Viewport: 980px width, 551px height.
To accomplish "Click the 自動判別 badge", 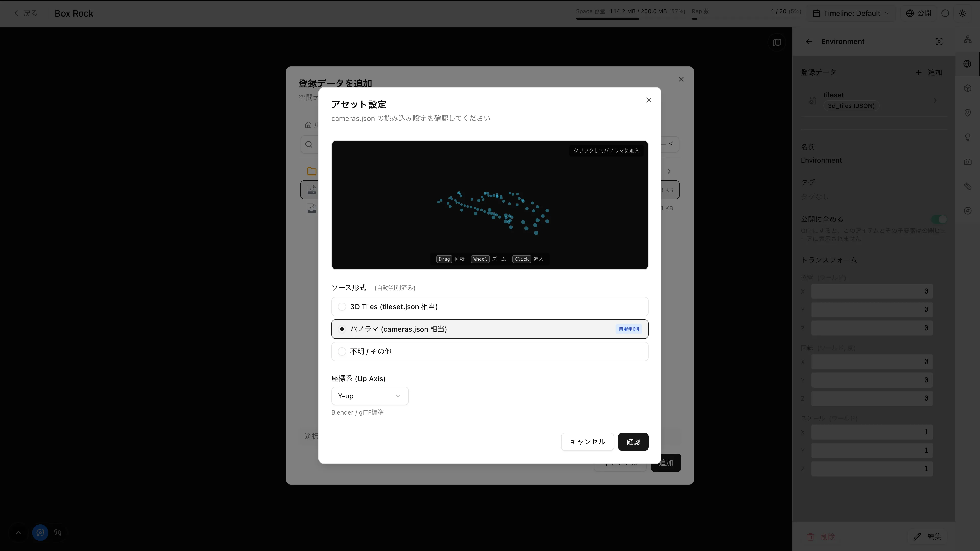I will (x=629, y=329).
